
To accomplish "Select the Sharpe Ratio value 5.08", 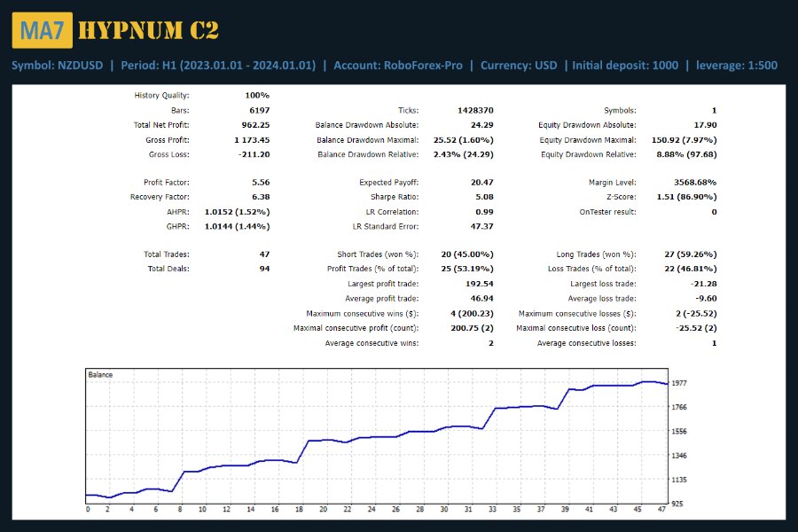I will pyautogui.click(x=484, y=197).
